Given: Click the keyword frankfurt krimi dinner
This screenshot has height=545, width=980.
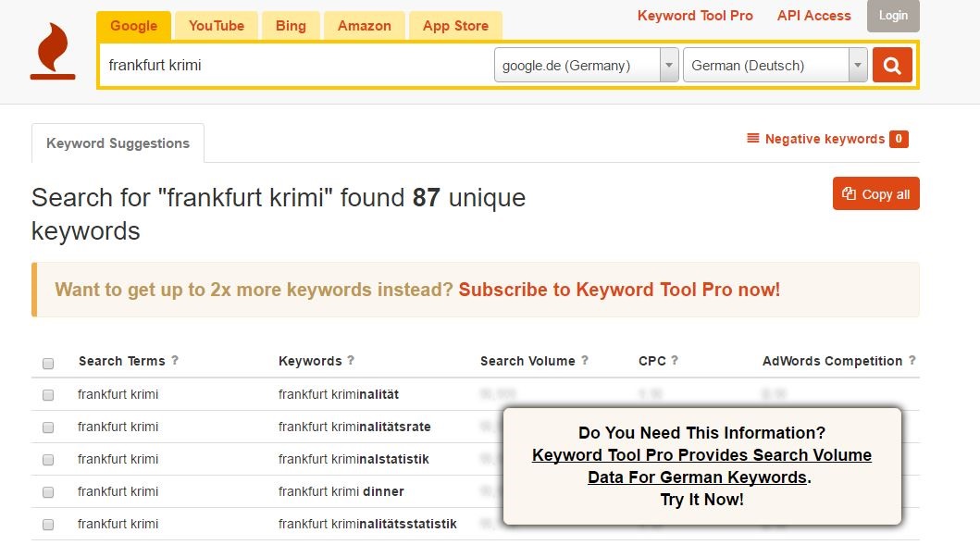Looking at the screenshot, I should click(x=341, y=492).
